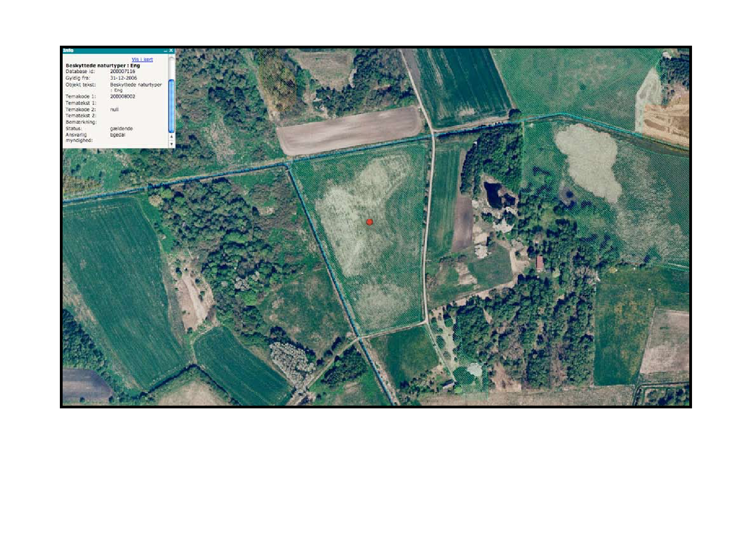
Task: Minimize the Info panel
Action: coord(165,51)
